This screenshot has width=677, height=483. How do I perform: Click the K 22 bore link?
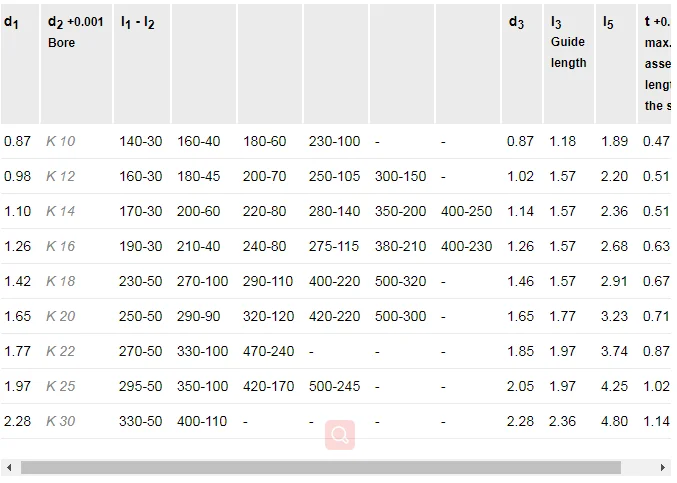[60, 351]
